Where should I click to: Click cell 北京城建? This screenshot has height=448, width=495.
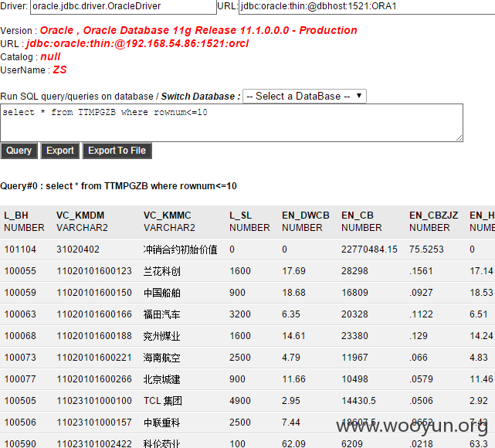[x=161, y=379]
